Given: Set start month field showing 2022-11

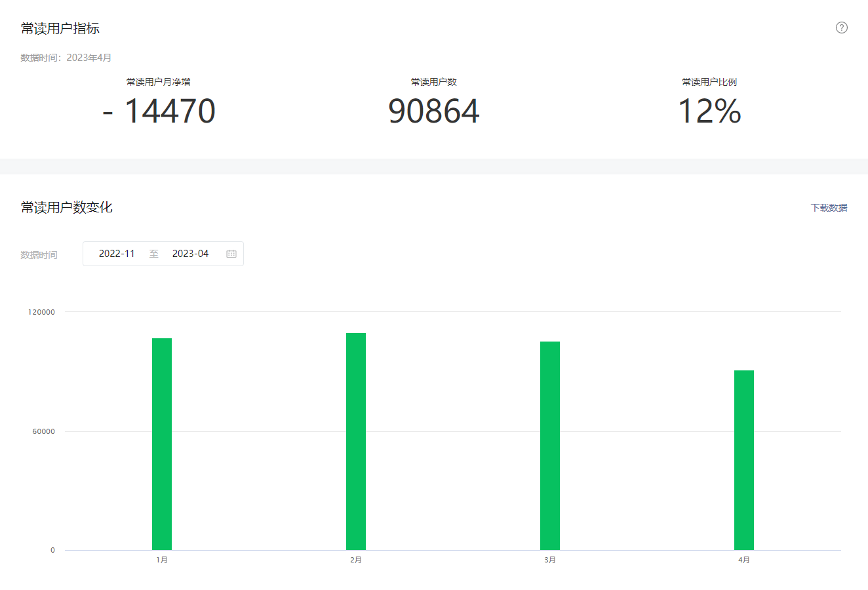Looking at the screenshot, I should point(117,254).
